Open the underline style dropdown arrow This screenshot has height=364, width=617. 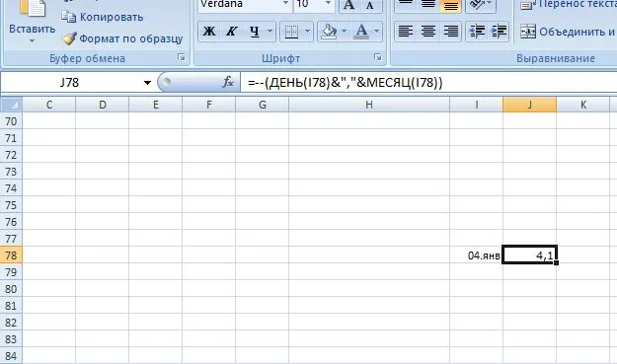270,31
